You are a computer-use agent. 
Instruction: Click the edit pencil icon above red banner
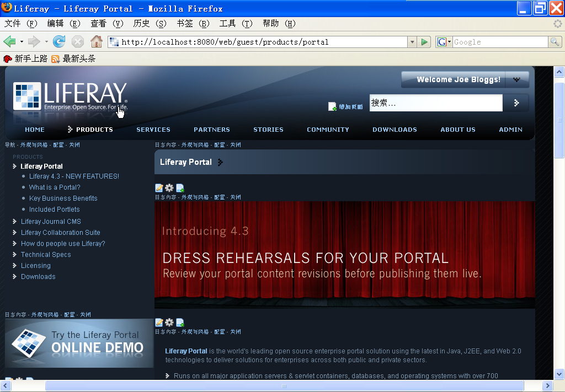[159, 188]
